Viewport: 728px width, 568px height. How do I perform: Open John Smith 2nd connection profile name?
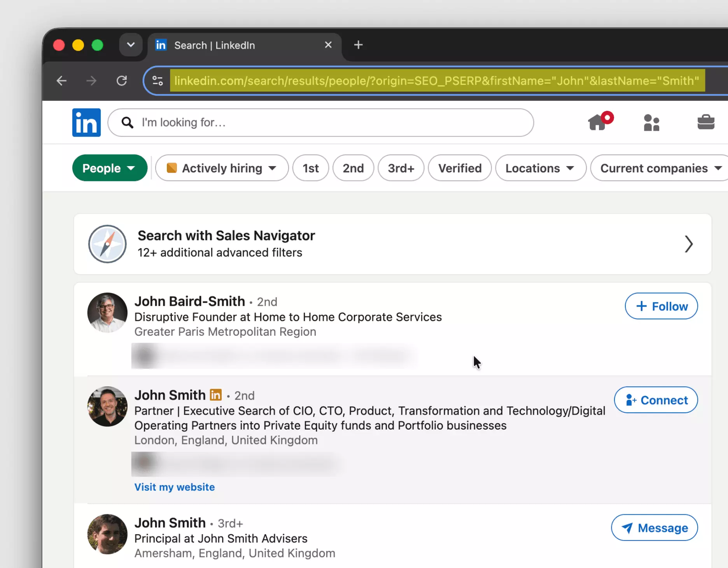[170, 395]
